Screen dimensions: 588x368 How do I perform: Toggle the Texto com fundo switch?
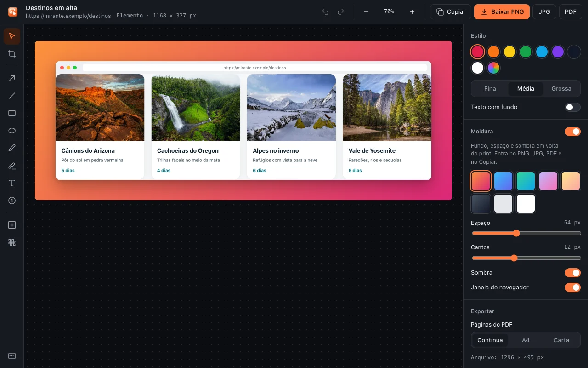pyautogui.click(x=573, y=107)
